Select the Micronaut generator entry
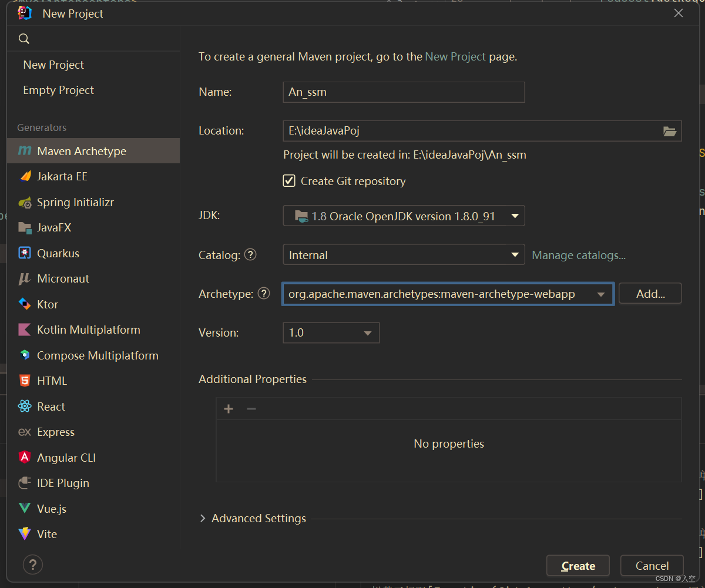705x588 pixels. 93,278
